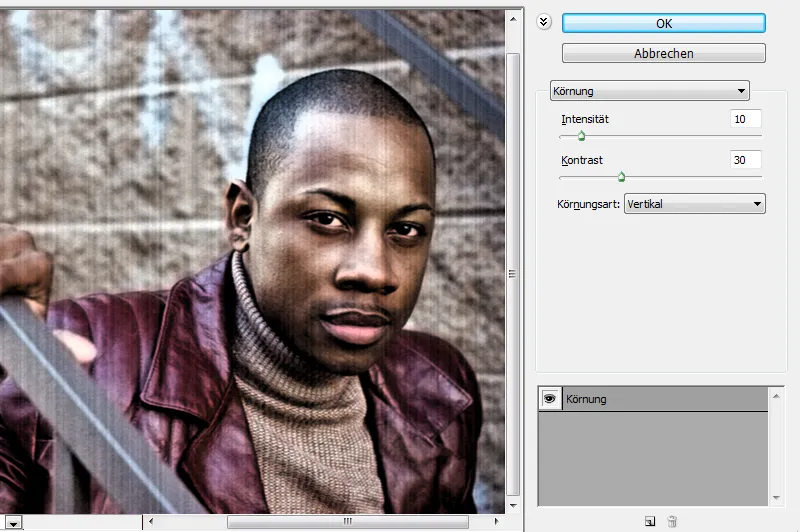
Task: Collapse filter gallery with double-chevron icon
Action: pyautogui.click(x=544, y=22)
